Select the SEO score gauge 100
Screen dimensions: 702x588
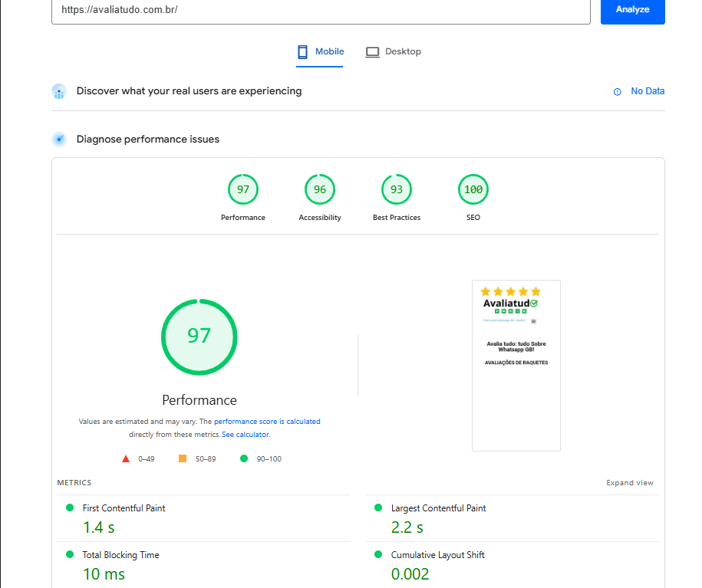pyautogui.click(x=473, y=190)
